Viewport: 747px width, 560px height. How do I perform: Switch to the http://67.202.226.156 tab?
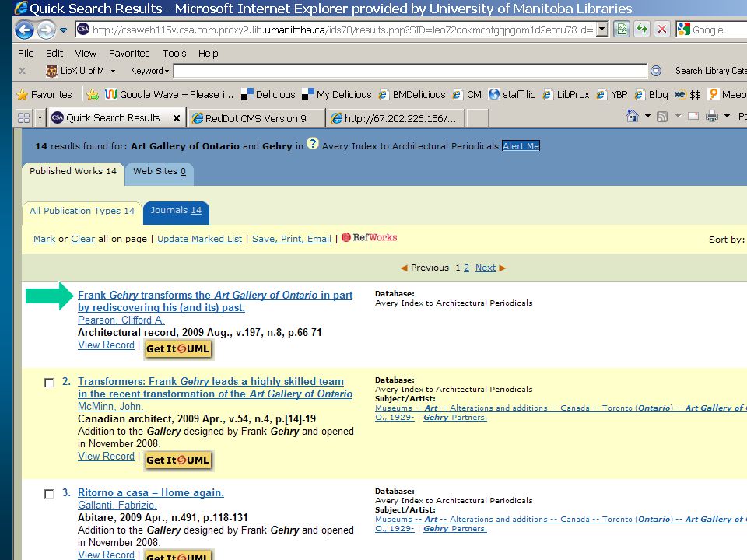coord(395,118)
